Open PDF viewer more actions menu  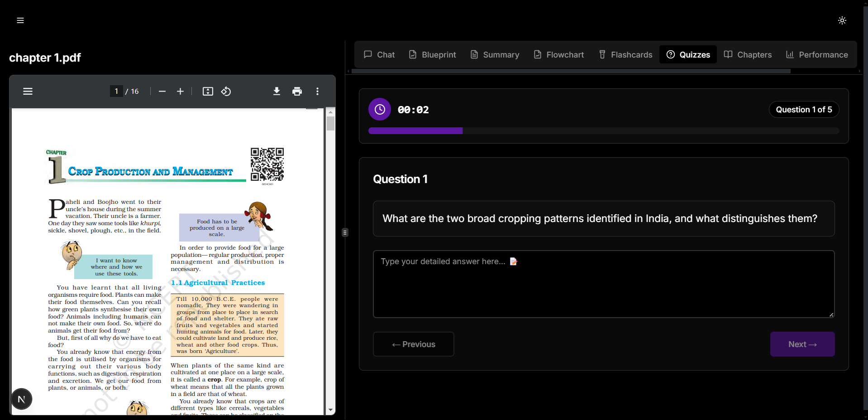[x=317, y=92]
